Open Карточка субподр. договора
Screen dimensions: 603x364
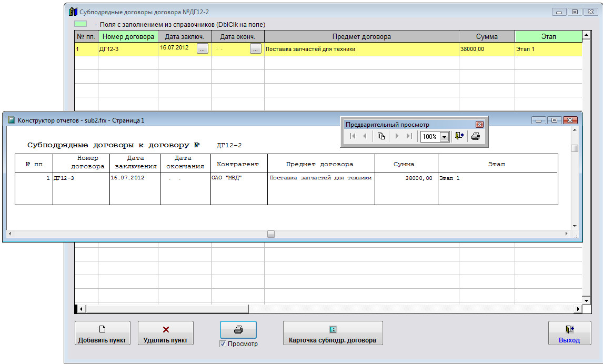[x=333, y=333]
